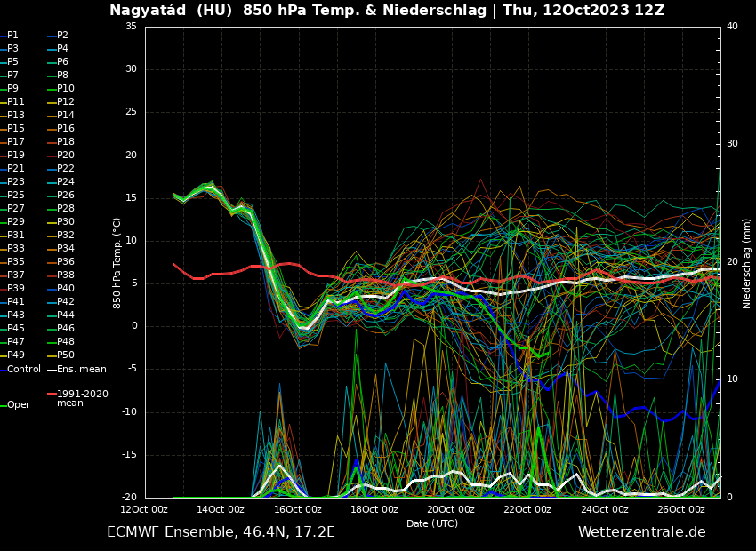756x551 pixels.
Task: Click the 20Oct 00z date tick label
Action: tap(451, 509)
